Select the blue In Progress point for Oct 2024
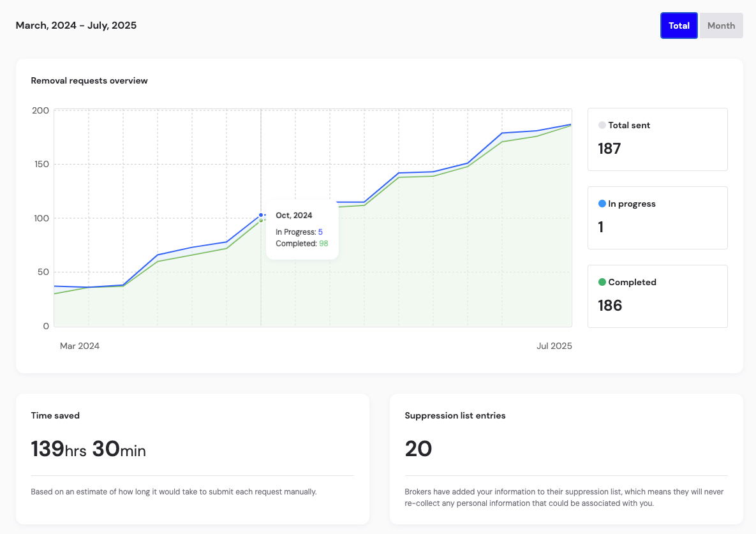The width and height of the screenshot is (756, 534). click(261, 215)
